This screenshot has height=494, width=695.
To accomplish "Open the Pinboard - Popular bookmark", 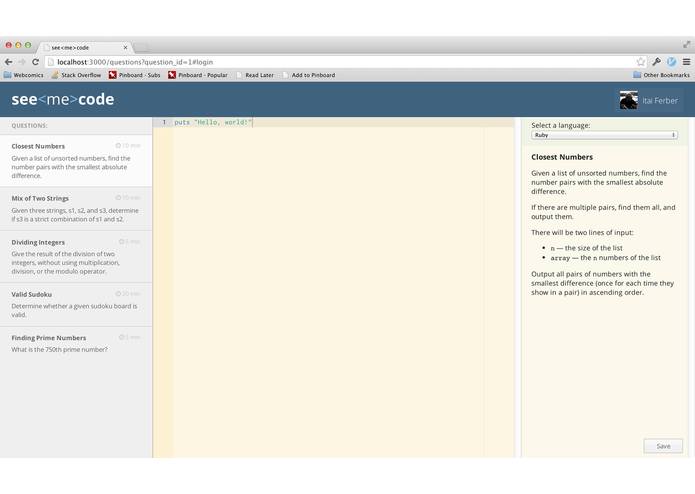I will (198, 75).
